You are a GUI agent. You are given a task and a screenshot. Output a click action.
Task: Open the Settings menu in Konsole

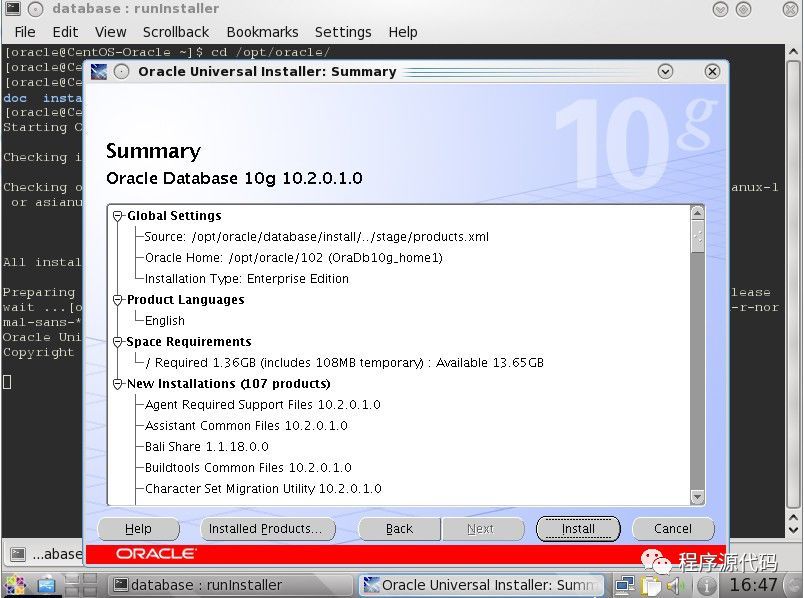point(343,32)
